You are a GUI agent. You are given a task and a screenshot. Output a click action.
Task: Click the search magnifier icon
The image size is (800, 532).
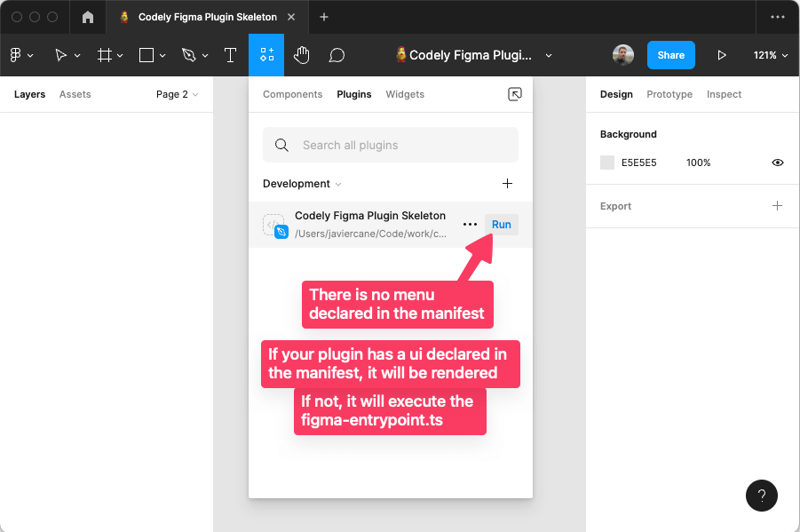[x=281, y=145]
